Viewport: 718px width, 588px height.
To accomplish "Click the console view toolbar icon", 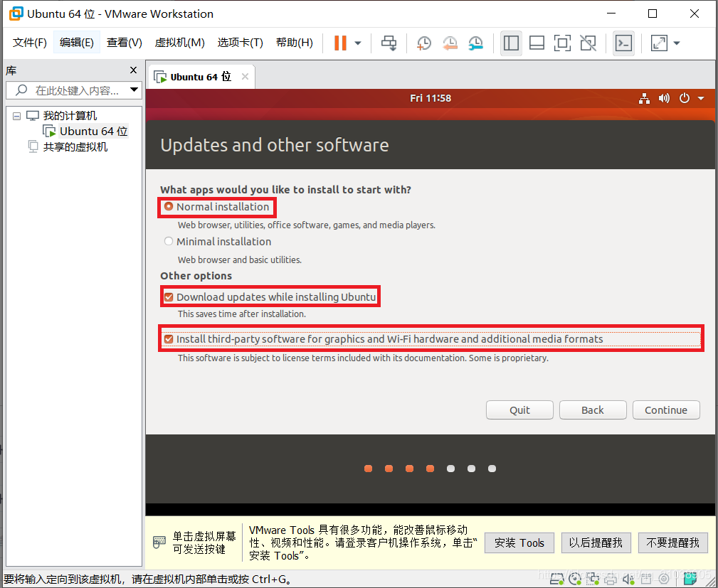I will [623, 43].
